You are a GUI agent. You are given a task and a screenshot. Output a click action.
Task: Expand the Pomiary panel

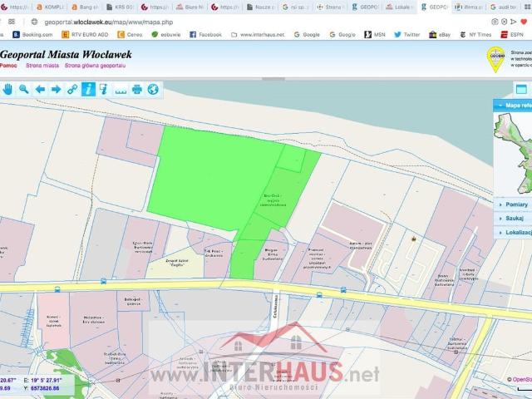(x=513, y=204)
